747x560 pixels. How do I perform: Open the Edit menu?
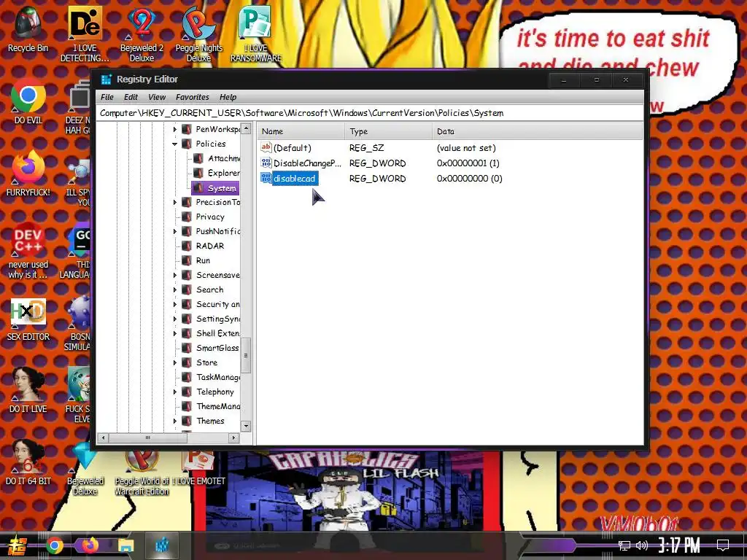pos(131,97)
